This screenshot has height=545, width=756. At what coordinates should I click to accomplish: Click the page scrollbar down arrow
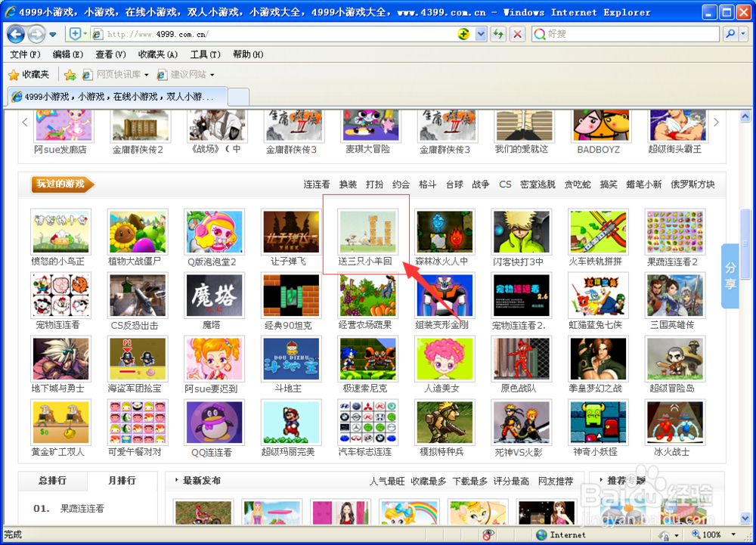[x=745, y=519]
